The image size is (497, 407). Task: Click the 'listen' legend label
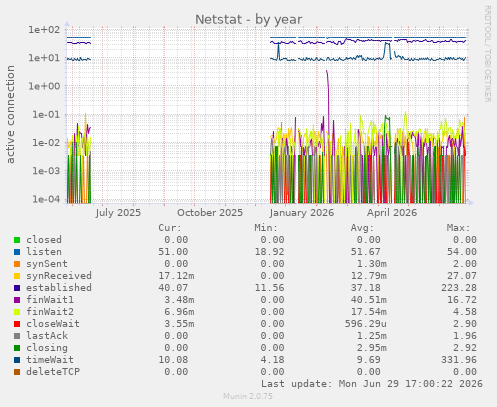44,252
